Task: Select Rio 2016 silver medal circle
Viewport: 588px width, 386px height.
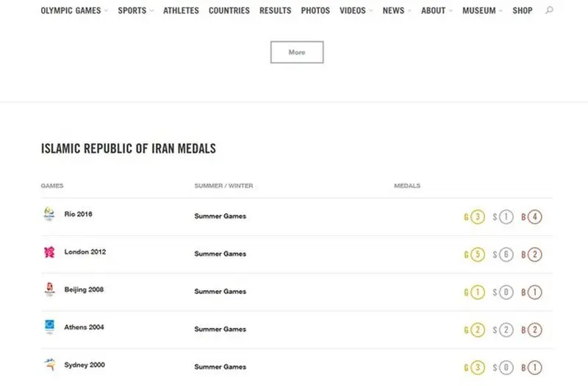Action: coord(506,217)
